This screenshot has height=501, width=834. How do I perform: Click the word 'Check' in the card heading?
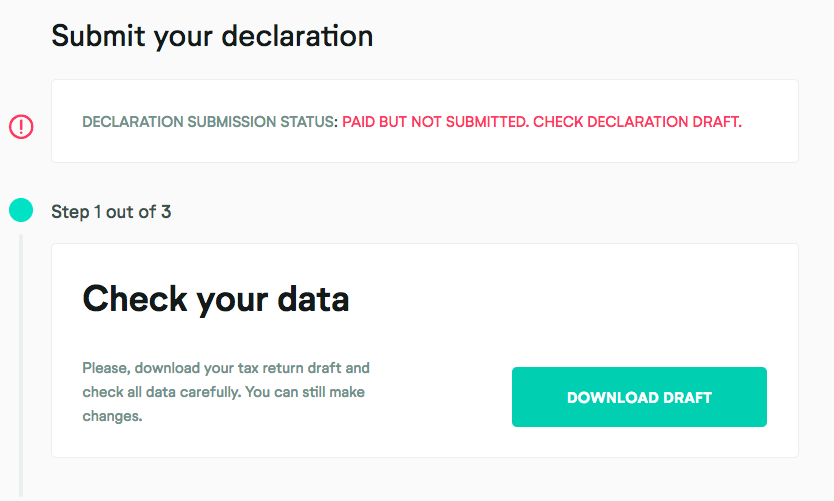(132, 298)
